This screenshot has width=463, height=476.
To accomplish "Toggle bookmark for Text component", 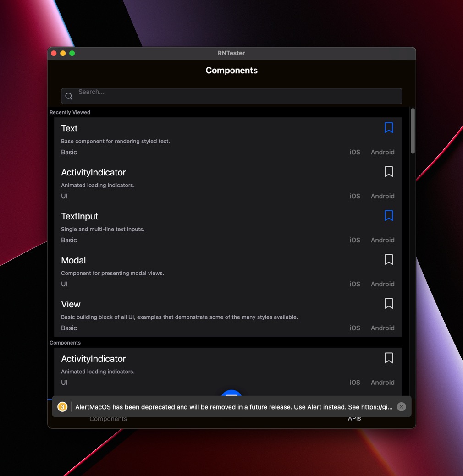I will tap(389, 128).
